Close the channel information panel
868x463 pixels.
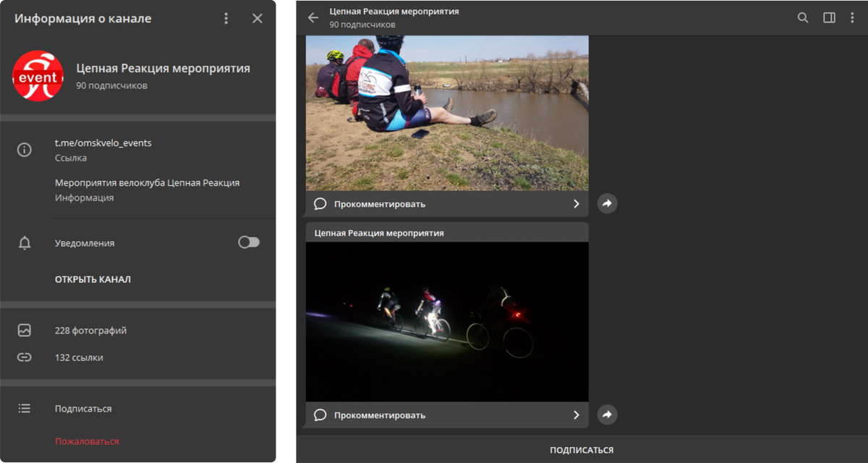pyautogui.click(x=258, y=19)
